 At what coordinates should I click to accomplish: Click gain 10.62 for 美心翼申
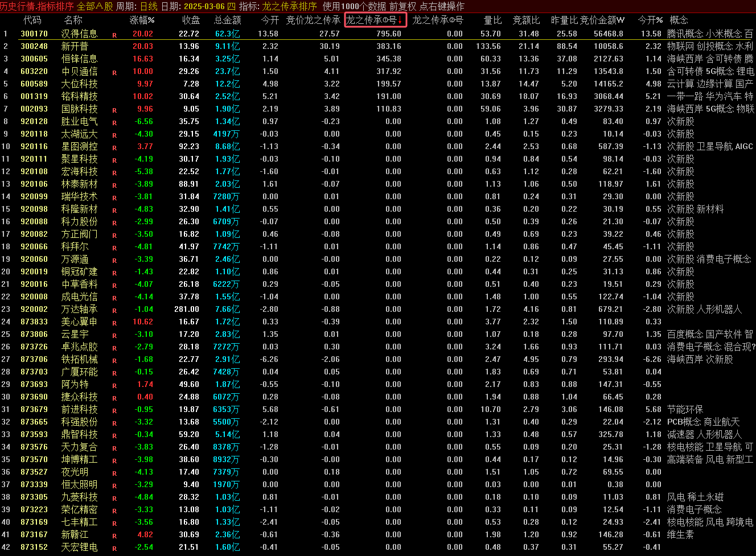click(143, 322)
